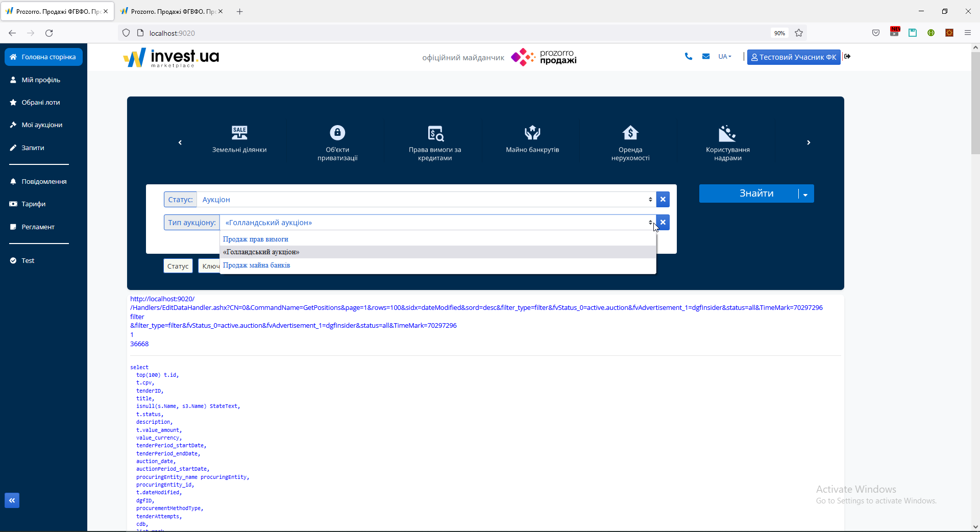980x532 pixels.
Task: Click the Статус filter tag button
Action: (x=178, y=266)
